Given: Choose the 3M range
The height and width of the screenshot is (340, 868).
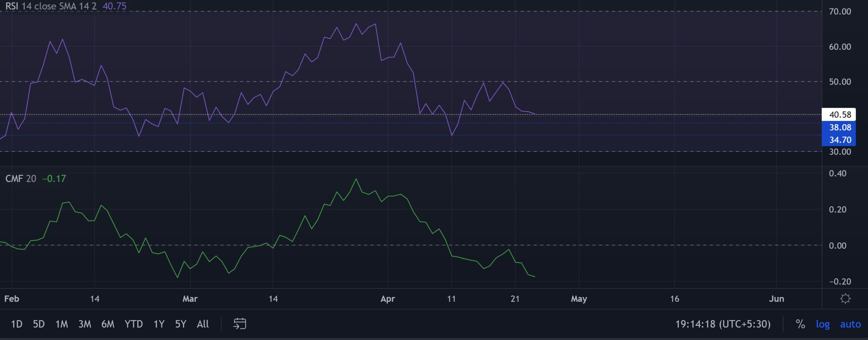Looking at the screenshot, I should (85, 324).
